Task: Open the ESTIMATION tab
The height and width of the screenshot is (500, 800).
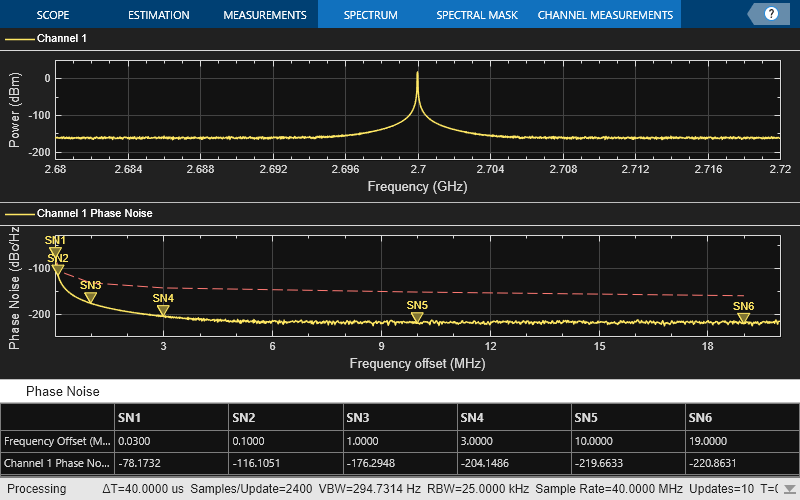Action: tap(159, 15)
